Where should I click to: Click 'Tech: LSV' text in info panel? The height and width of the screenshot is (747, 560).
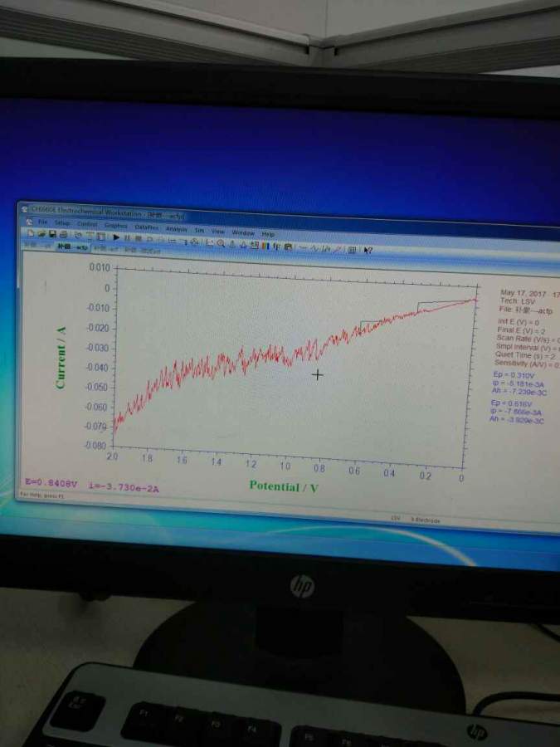(x=518, y=301)
